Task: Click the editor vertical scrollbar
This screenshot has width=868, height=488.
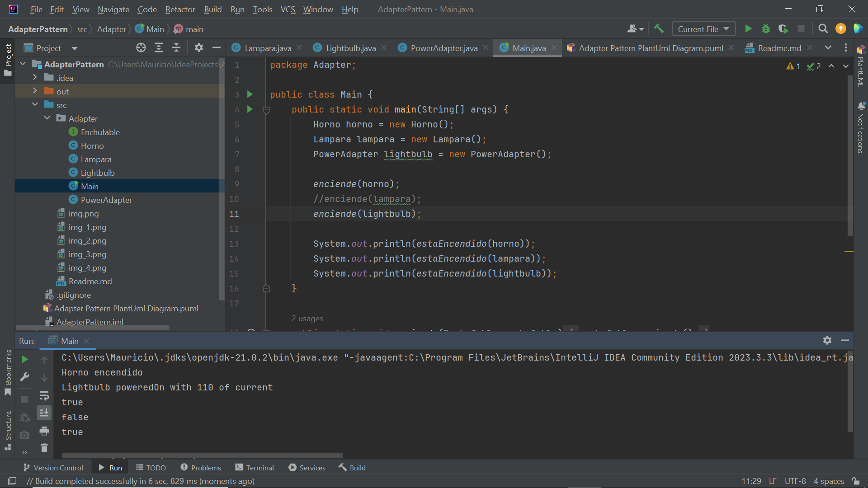Action: tap(850, 156)
